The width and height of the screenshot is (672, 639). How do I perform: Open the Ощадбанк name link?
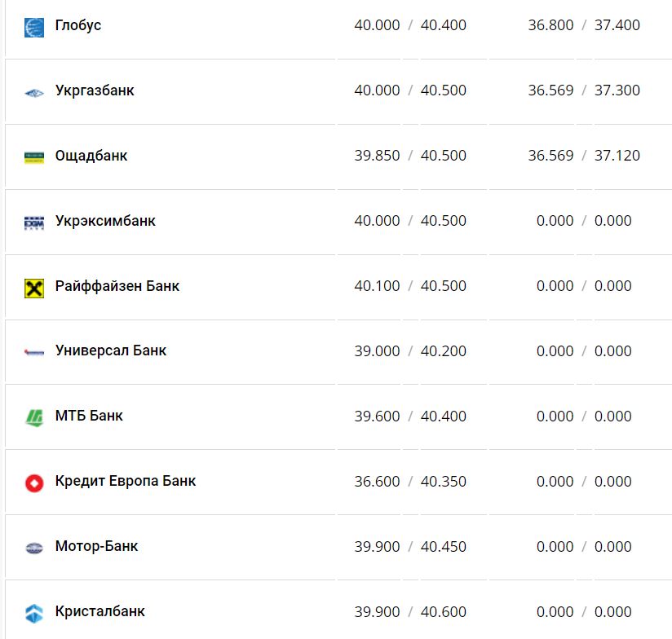[91, 156]
